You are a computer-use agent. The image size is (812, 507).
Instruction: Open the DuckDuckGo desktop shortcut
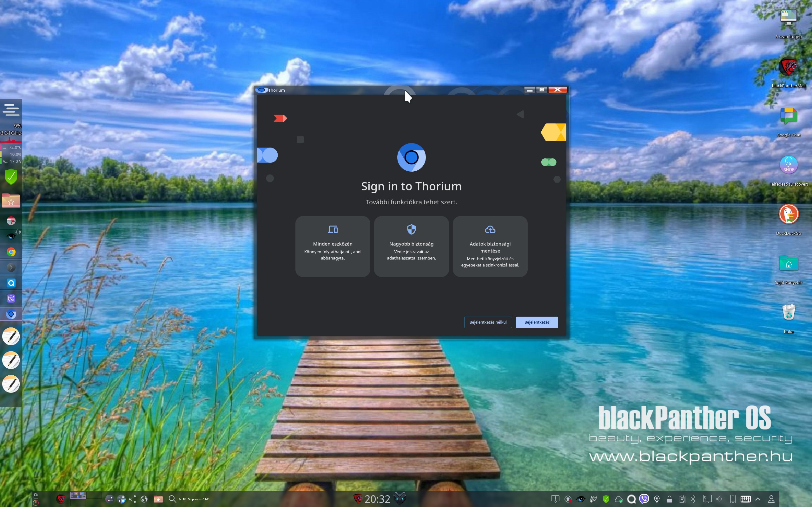pyautogui.click(x=788, y=214)
